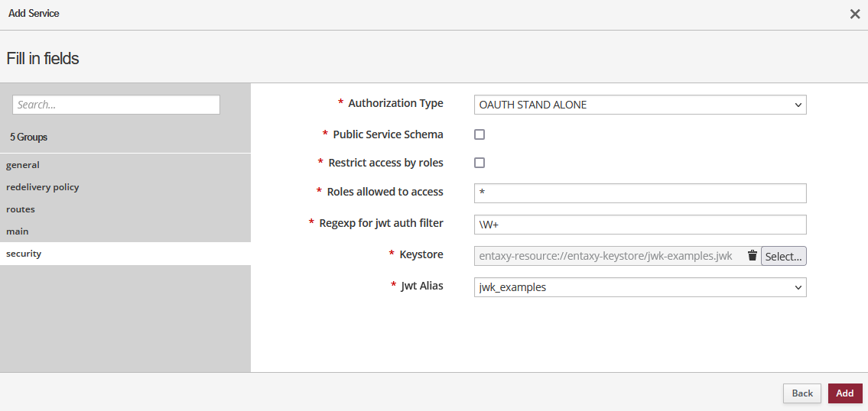Close the Add Service dialog

(855, 14)
